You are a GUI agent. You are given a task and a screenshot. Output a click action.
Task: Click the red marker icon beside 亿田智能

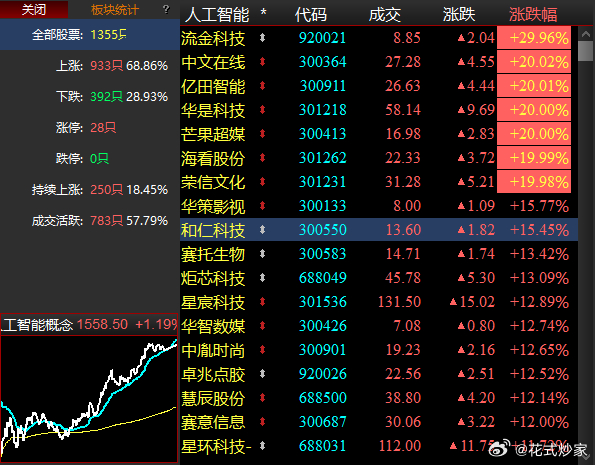[x=262, y=85]
